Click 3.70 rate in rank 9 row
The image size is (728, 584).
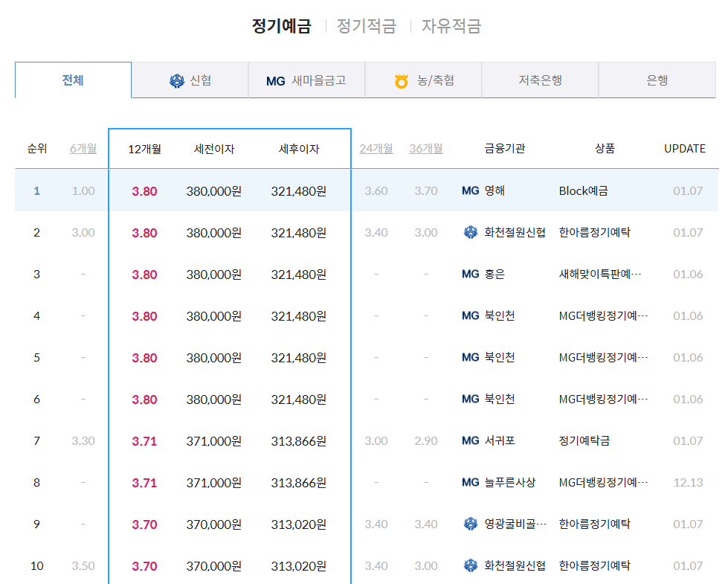[144, 524]
